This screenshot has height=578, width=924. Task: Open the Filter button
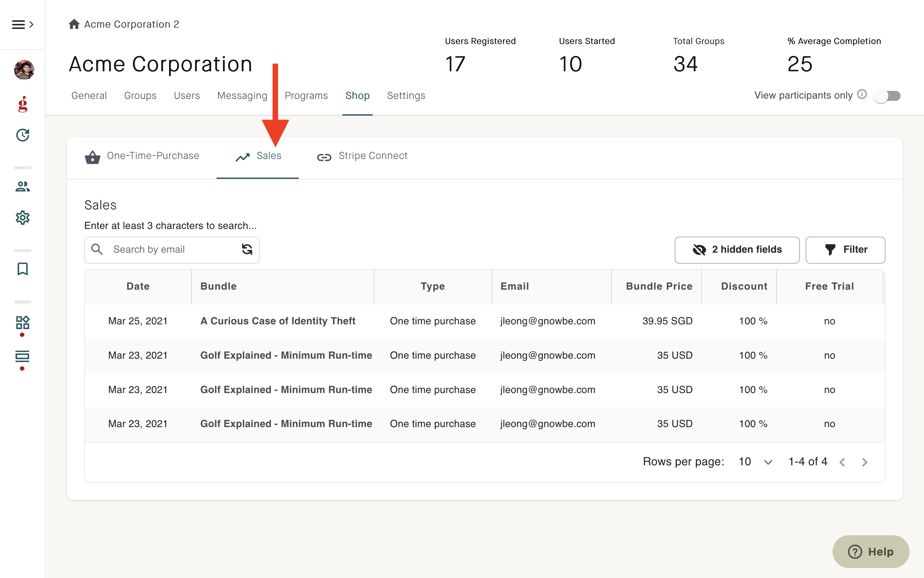click(x=845, y=250)
